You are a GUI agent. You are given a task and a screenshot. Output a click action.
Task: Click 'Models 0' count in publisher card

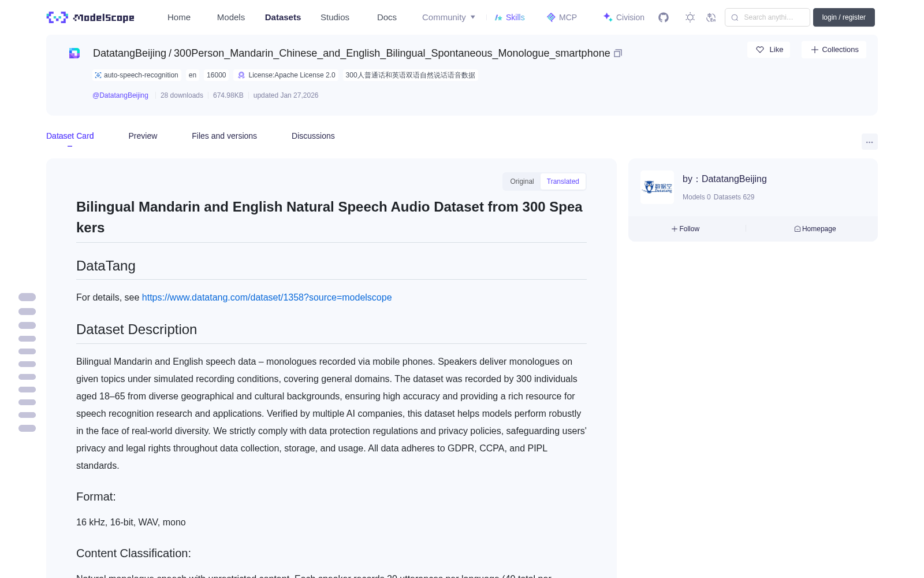pyautogui.click(x=696, y=197)
